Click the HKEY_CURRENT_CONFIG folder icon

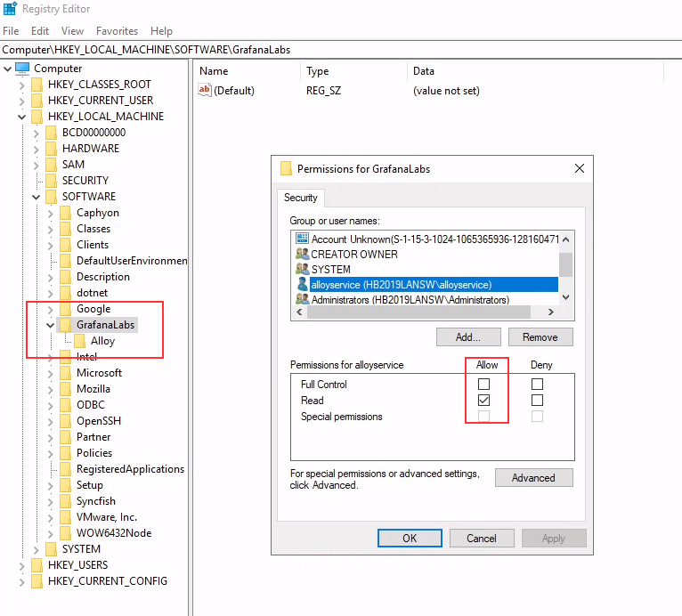(x=37, y=581)
